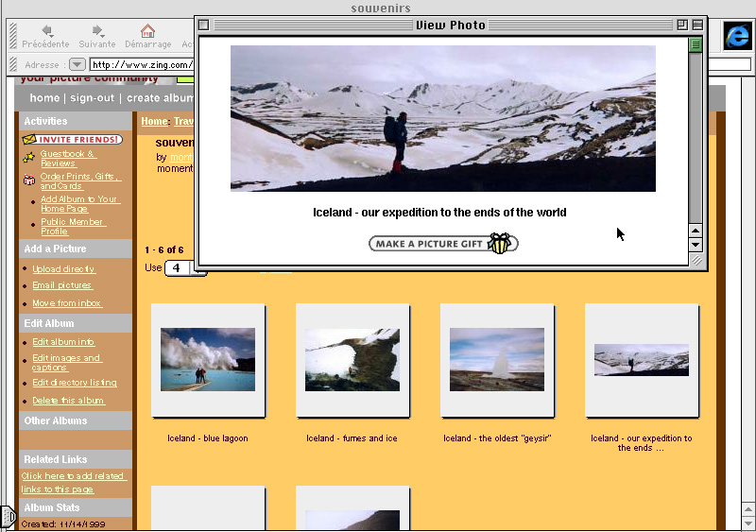Click the Add a Picture sidebar header

[x=76, y=249]
